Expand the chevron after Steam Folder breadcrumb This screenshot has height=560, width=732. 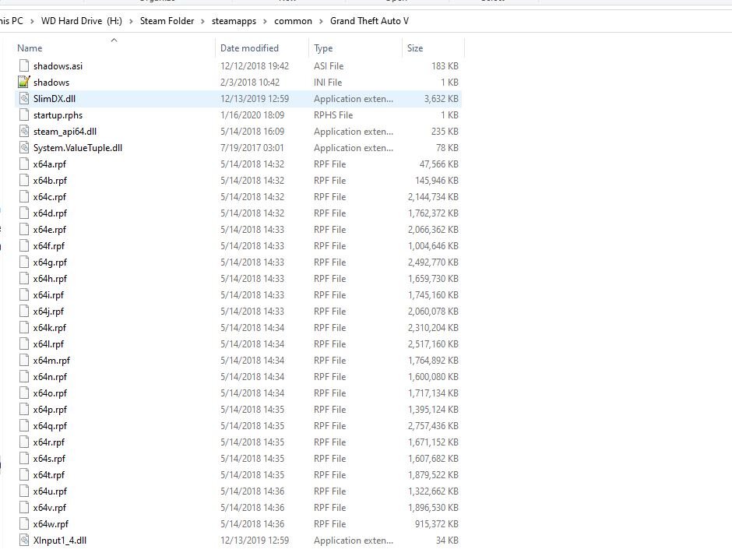(203, 21)
